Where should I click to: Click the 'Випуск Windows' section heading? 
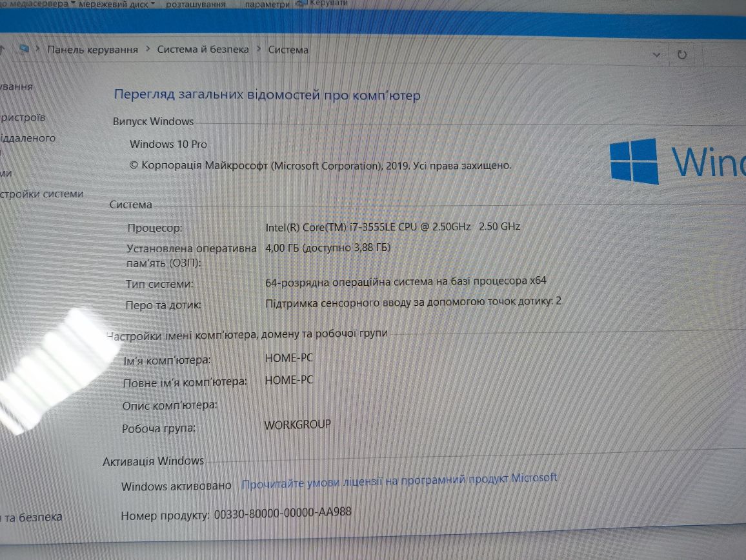(x=153, y=121)
